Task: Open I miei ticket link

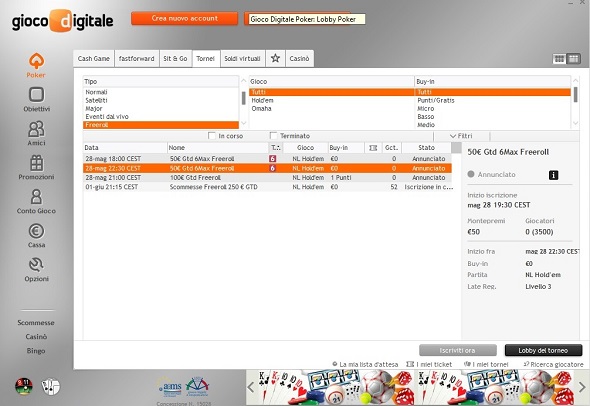Action: click(x=429, y=364)
